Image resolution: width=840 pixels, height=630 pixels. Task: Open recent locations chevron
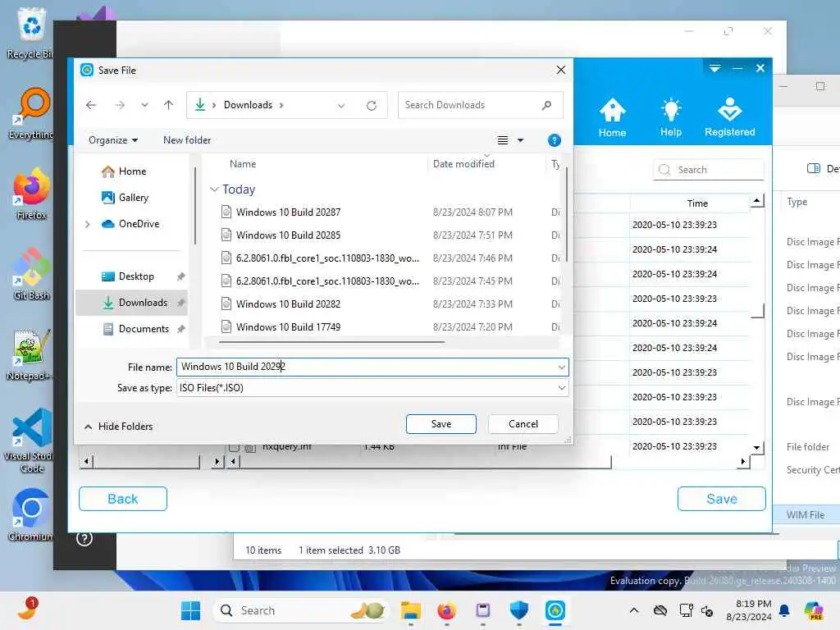point(144,105)
